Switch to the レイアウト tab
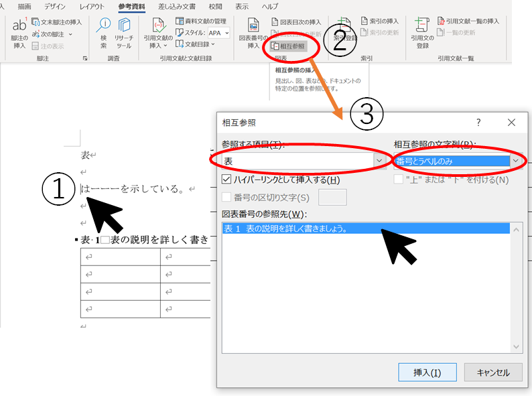 click(92, 7)
